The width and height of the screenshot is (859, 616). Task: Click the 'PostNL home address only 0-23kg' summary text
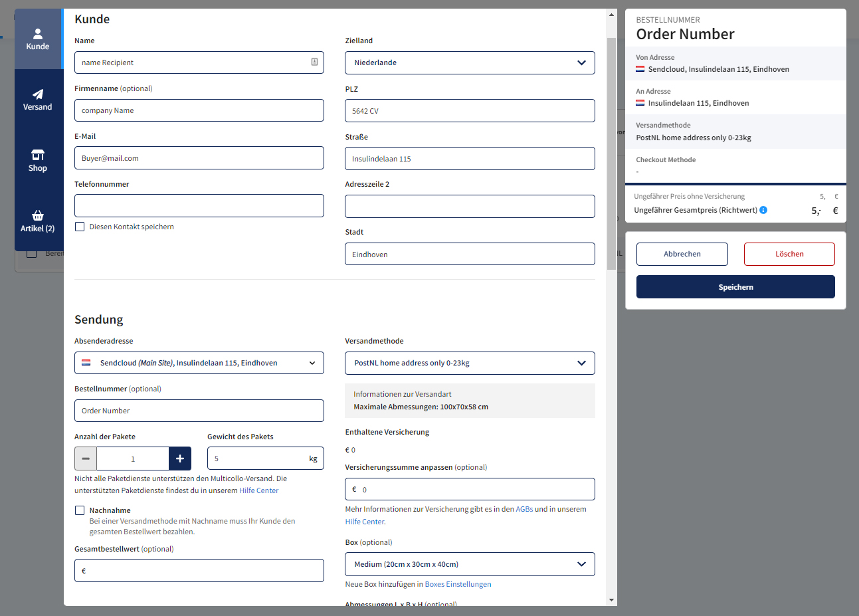pos(694,138)
